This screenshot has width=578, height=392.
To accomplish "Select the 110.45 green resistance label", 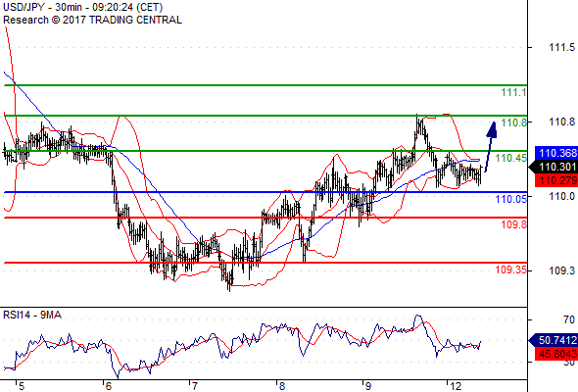I will pos(511,158).
